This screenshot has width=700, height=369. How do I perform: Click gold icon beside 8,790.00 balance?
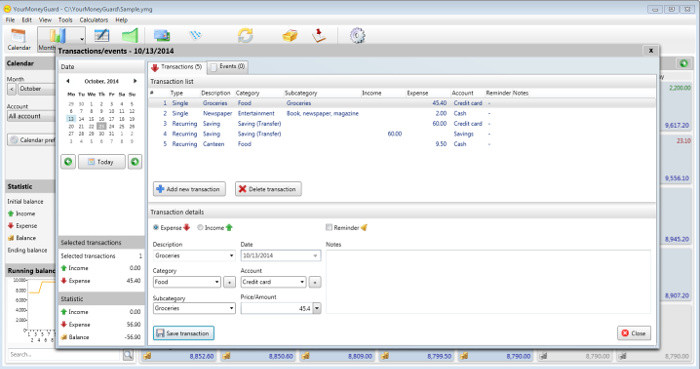coord(464,356)
